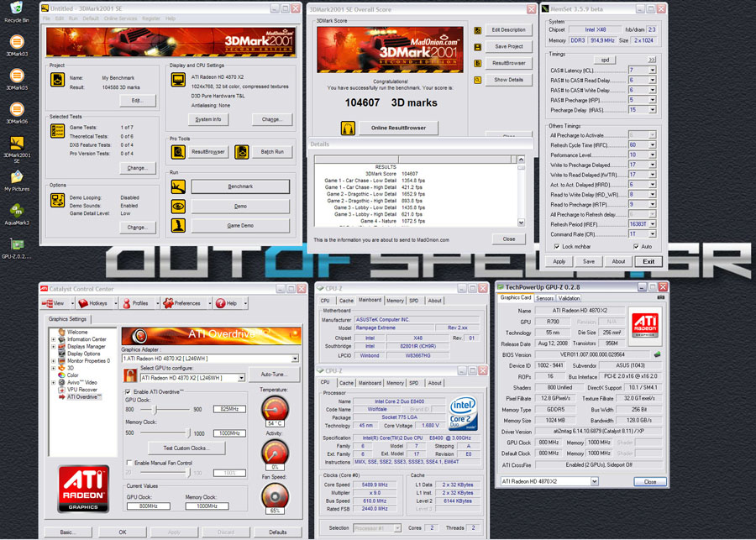Click the Exit button in MemSet

tap(648, 261)
